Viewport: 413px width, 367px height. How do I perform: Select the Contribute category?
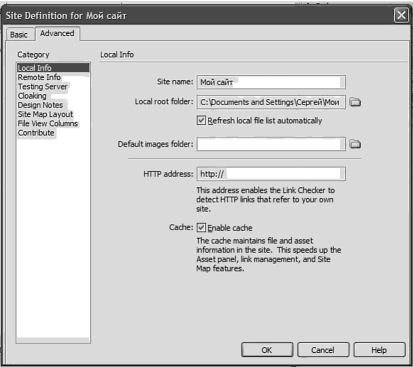click(53, 133)
